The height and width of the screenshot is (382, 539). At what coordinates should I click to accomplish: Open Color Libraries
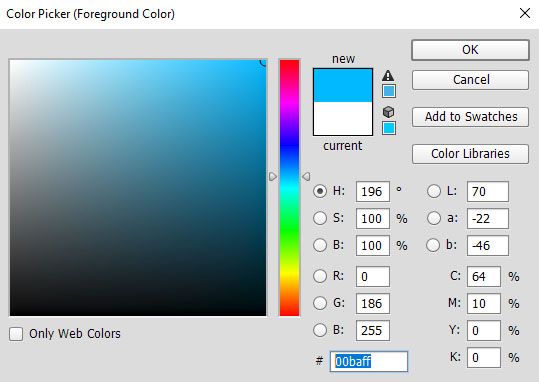point(470,154)
